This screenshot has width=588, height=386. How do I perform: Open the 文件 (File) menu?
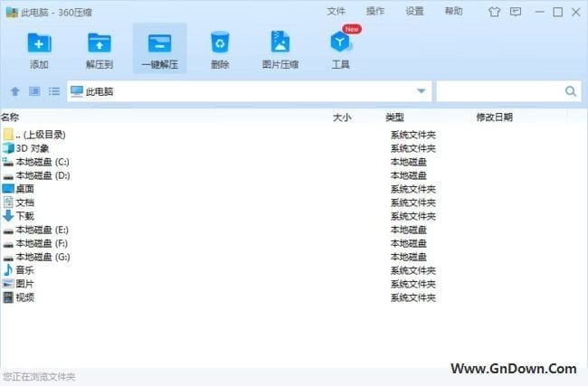tap(337, 12)
